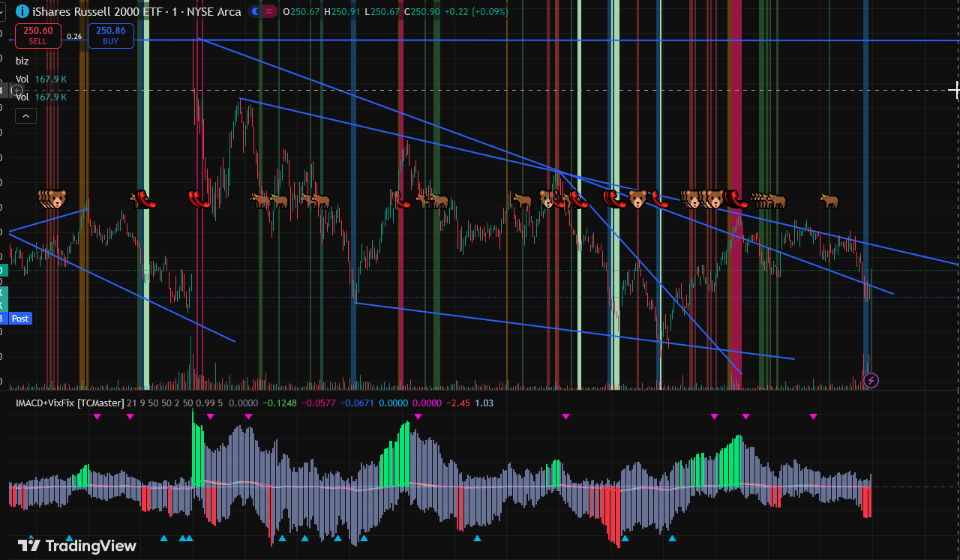Select the lower Vol 167.9 K legend row
Image resolution: width=960 pixels, height=560 pixels.
(41, 97)
